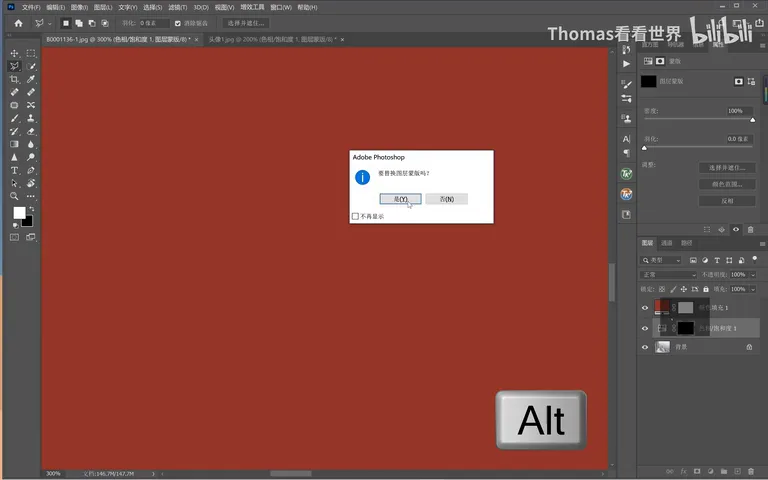Open the layer filter 类型 dropdown

[x=661, y=260]
